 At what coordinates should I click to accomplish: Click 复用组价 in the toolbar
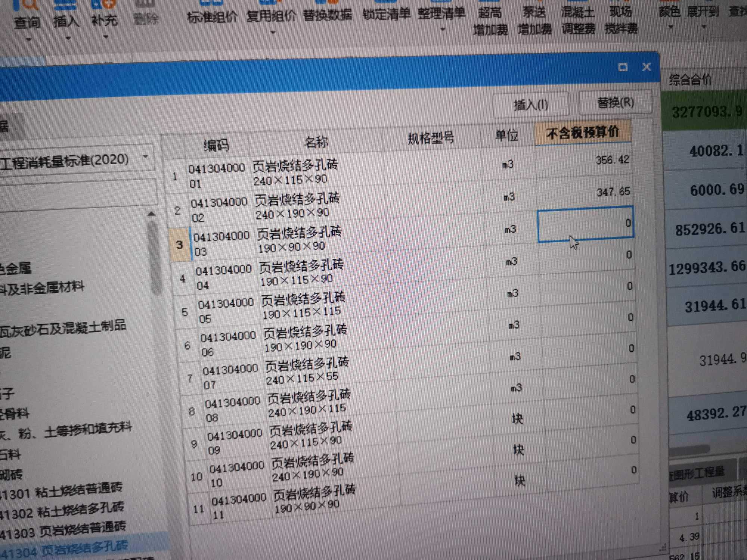(271, 15)
